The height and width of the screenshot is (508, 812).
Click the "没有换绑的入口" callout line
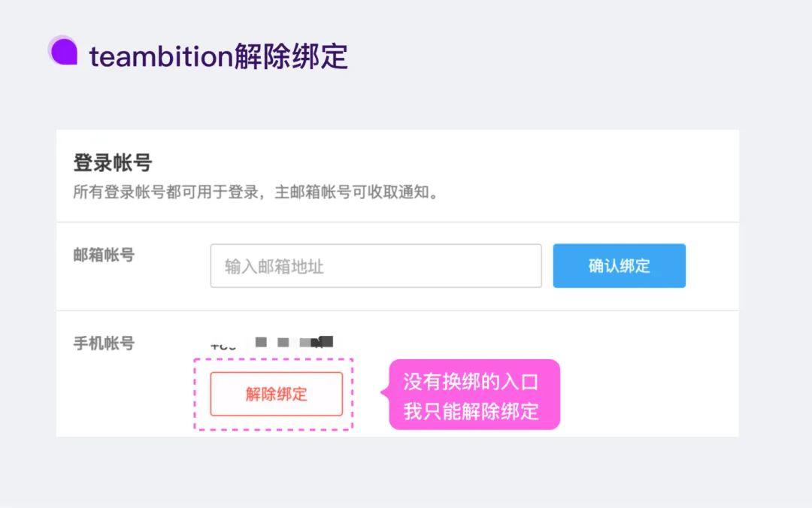pos(471,382)
